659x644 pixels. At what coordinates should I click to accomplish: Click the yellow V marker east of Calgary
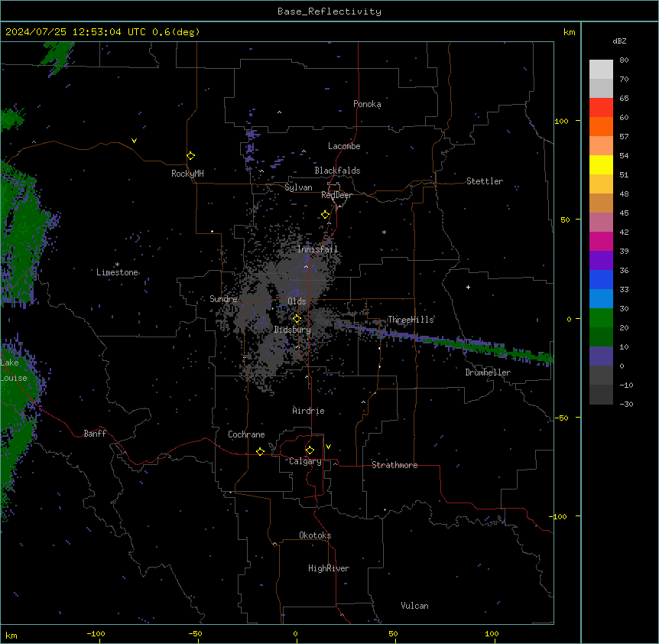pos(328,447)
